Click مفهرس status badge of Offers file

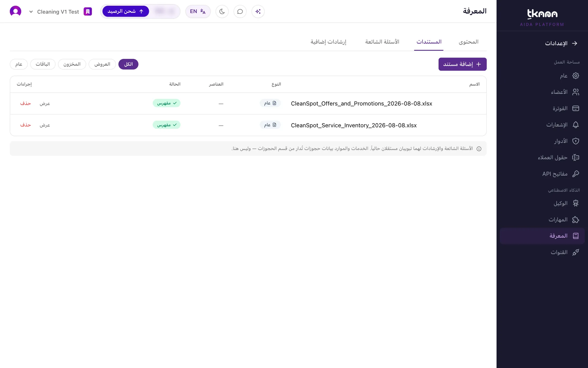coord(167,103)
